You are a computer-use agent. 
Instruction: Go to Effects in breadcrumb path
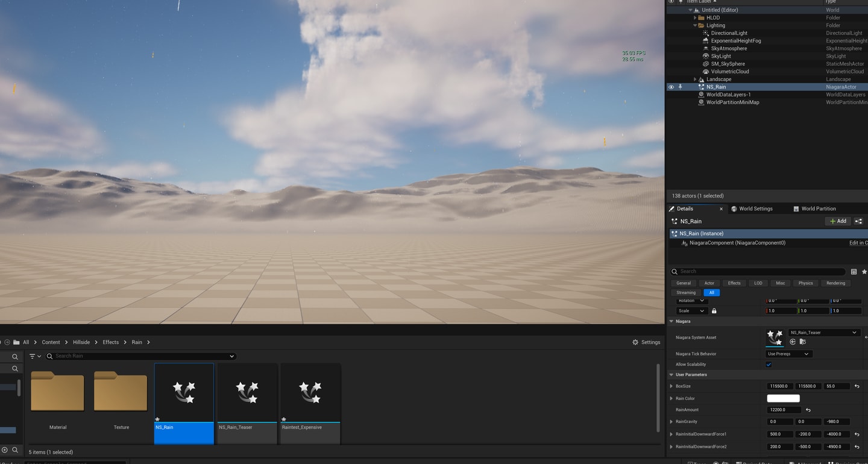(110, 342)
